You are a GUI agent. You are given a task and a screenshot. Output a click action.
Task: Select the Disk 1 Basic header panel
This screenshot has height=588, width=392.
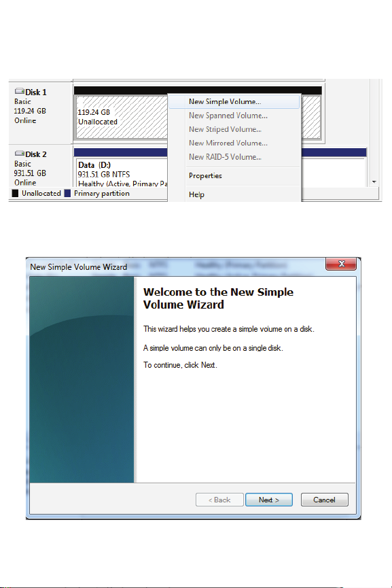(41, 112)
